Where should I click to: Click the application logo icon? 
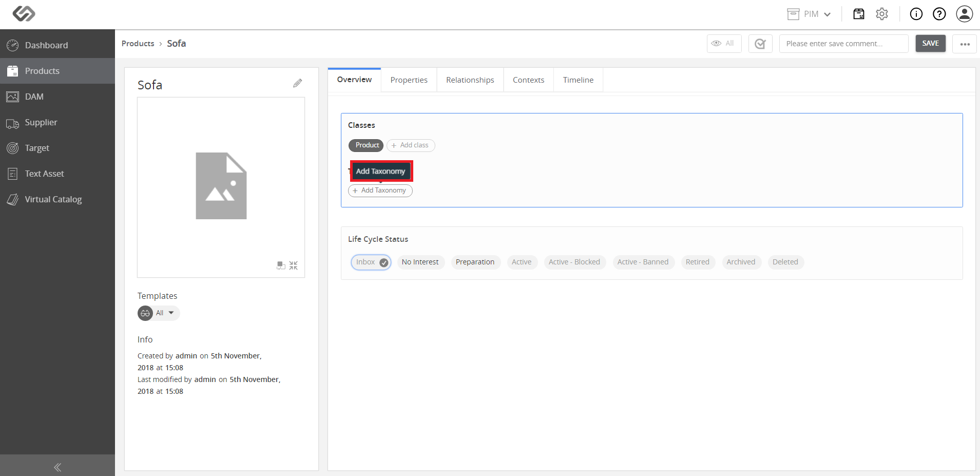(x=24, y=14)
